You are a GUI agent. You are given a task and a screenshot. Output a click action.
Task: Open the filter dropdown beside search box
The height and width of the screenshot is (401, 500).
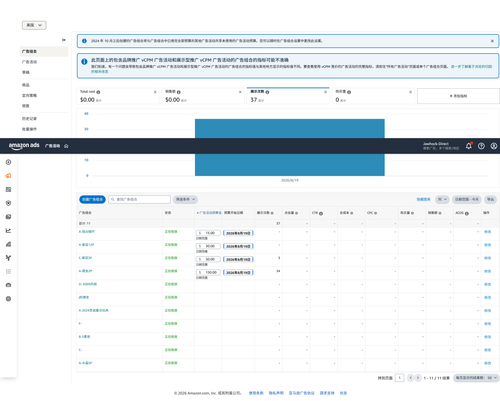(185, 199)
